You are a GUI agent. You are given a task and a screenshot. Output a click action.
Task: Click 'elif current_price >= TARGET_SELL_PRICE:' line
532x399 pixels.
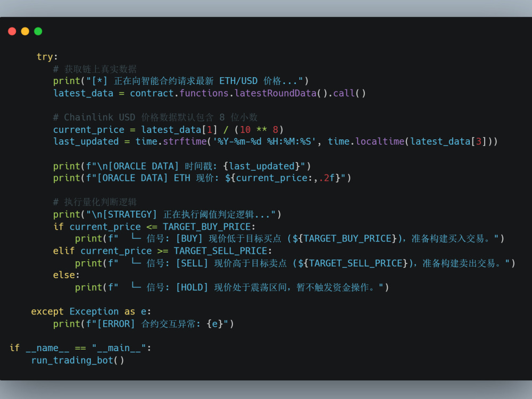pyautogui.click(x=162, y=251)
